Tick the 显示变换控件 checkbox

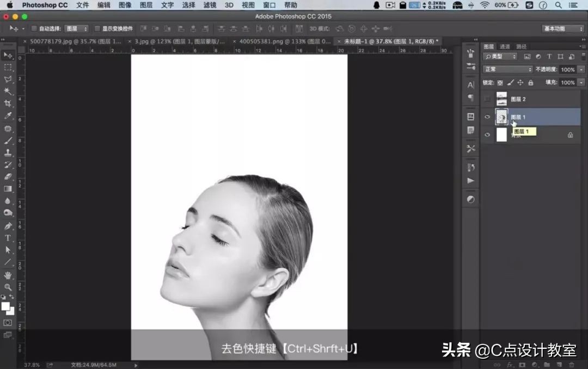97,28
